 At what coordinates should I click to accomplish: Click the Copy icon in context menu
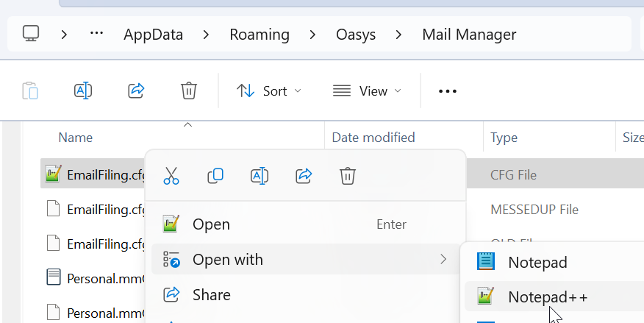point(215,176)
